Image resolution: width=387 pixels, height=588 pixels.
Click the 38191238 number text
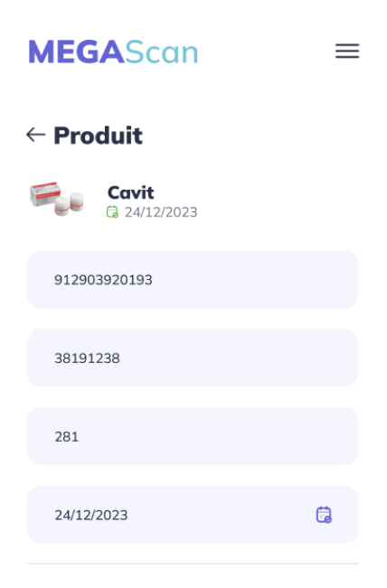click(87, 358)
